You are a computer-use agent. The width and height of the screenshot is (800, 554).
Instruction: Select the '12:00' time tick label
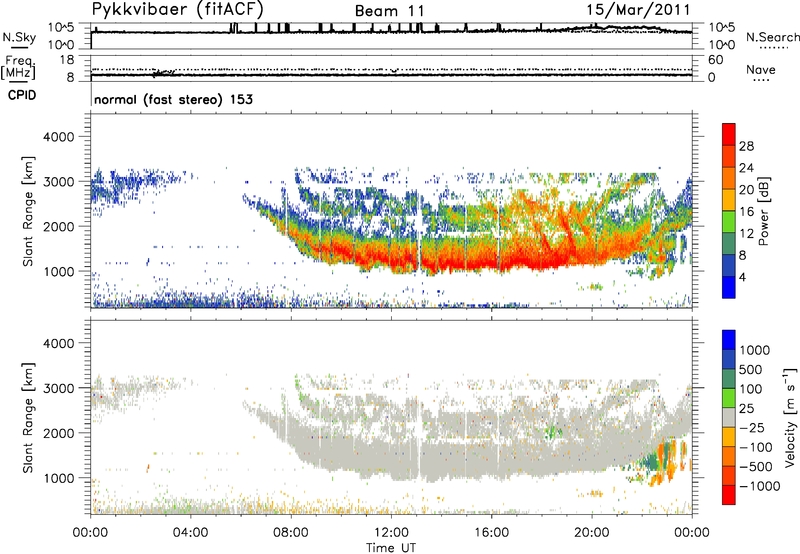pos(391,533)
